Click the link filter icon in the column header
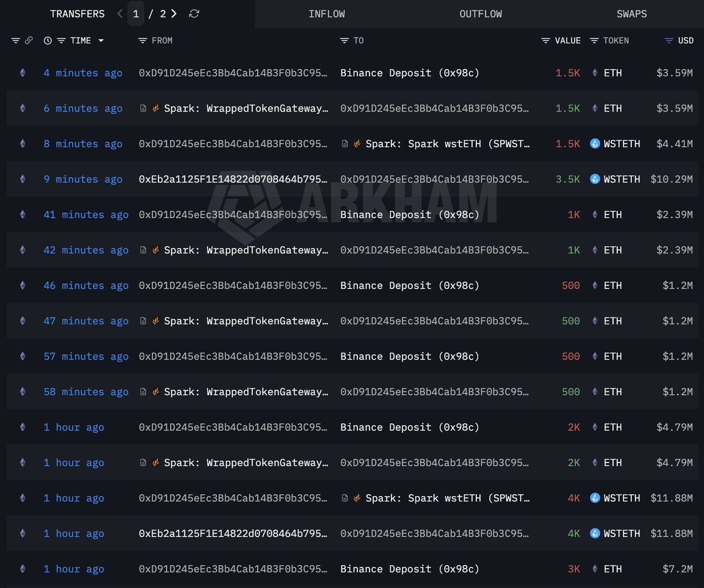 point(29,40)
